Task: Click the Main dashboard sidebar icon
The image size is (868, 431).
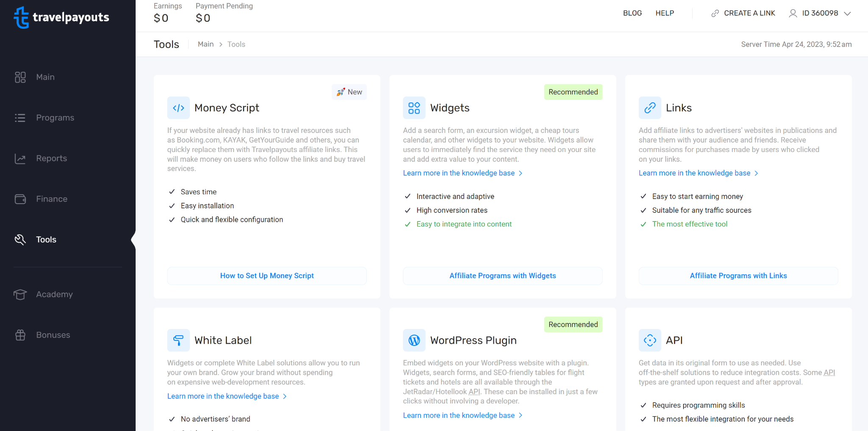Action: point(20,77)
